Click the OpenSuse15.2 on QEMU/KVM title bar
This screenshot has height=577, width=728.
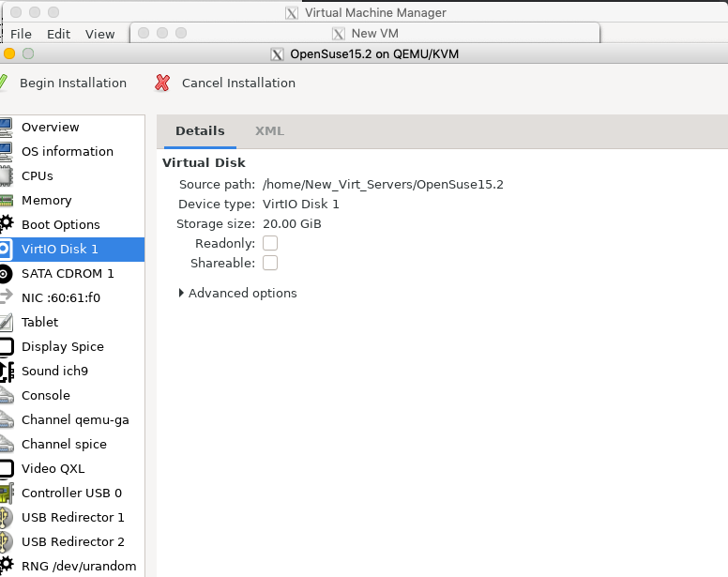364,54
